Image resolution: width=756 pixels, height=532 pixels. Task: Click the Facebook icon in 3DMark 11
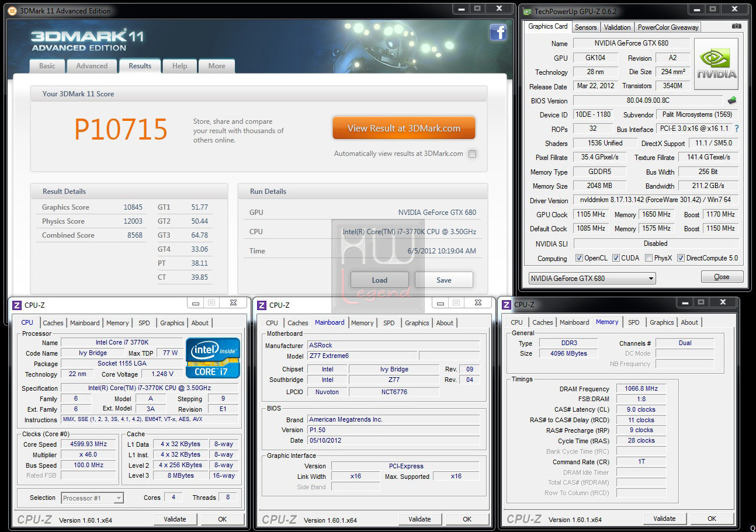coord(498,32)
